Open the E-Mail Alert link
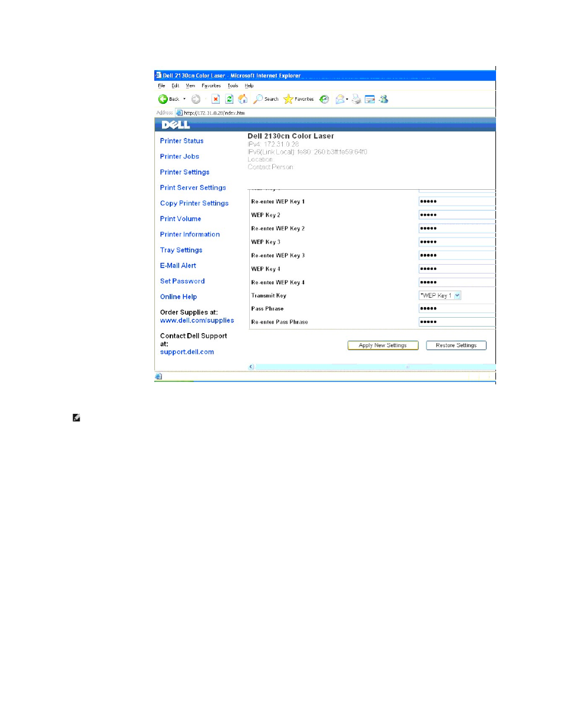 coord(178,266)
